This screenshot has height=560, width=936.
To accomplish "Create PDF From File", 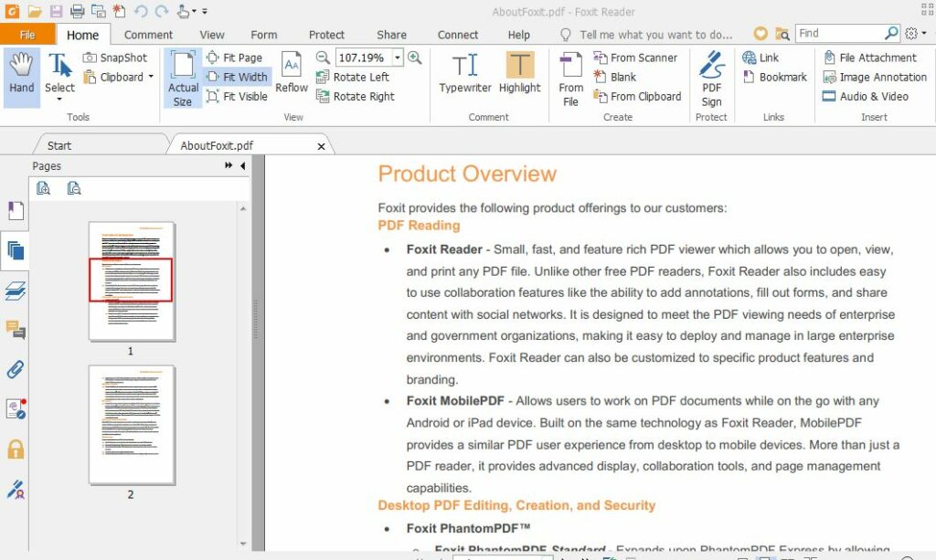I will pos(570,79).
